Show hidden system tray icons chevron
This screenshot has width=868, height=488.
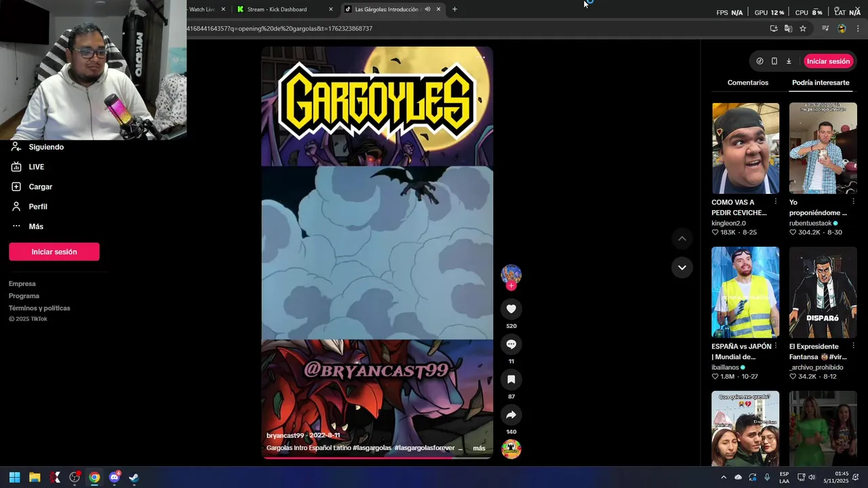click(724, 477)
